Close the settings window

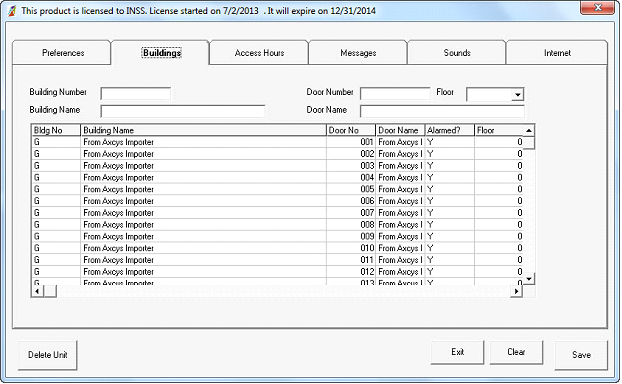click(597, 8)
